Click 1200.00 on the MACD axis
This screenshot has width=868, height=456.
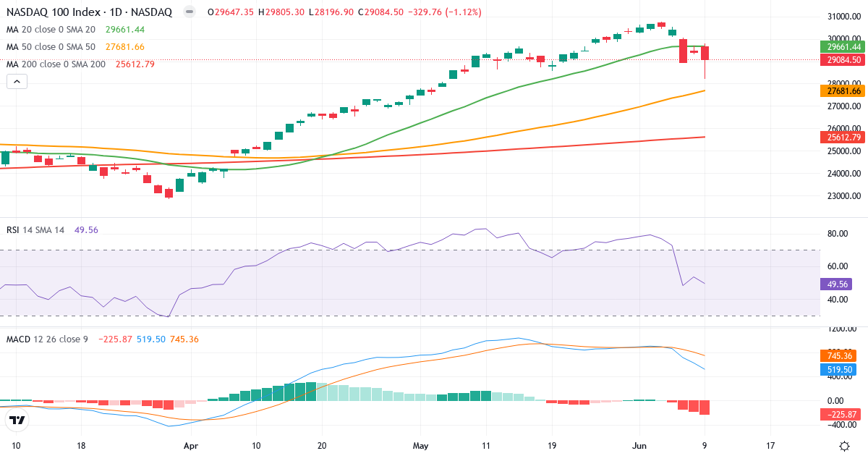tap(841, 330)
